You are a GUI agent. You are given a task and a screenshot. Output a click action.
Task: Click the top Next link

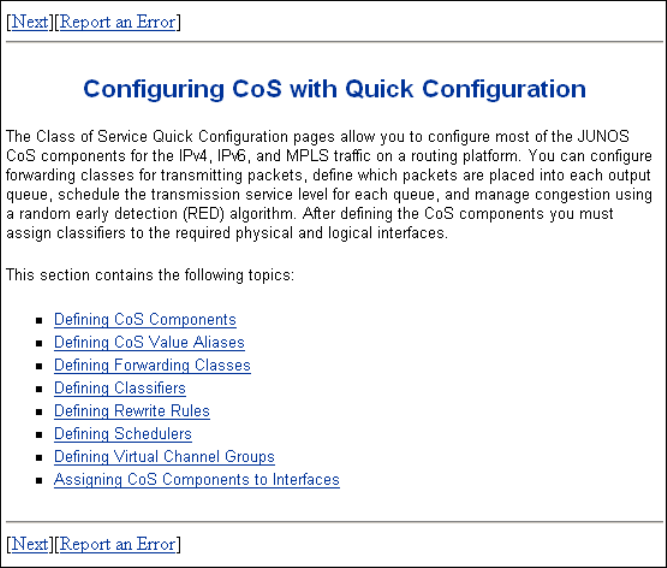coord(29,21)
